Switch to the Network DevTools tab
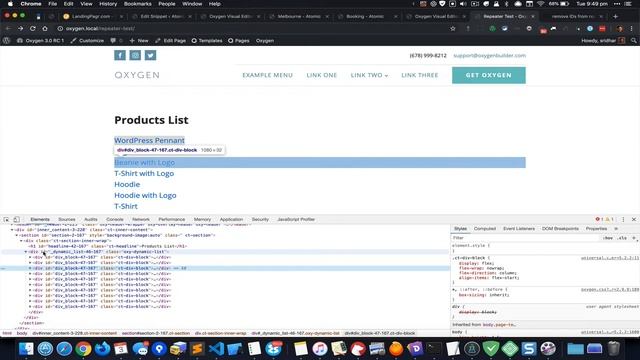 tap(141, 219)
